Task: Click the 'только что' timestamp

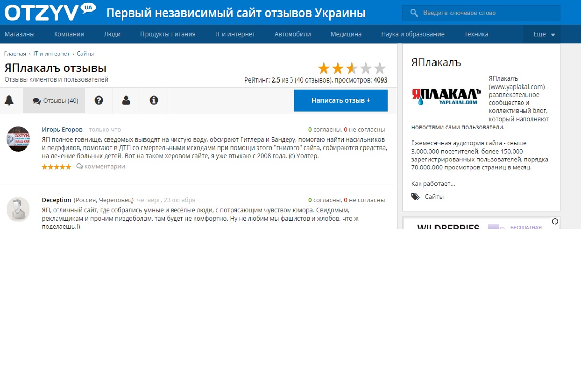Action: pyautogui.click(x=105, y=129)
